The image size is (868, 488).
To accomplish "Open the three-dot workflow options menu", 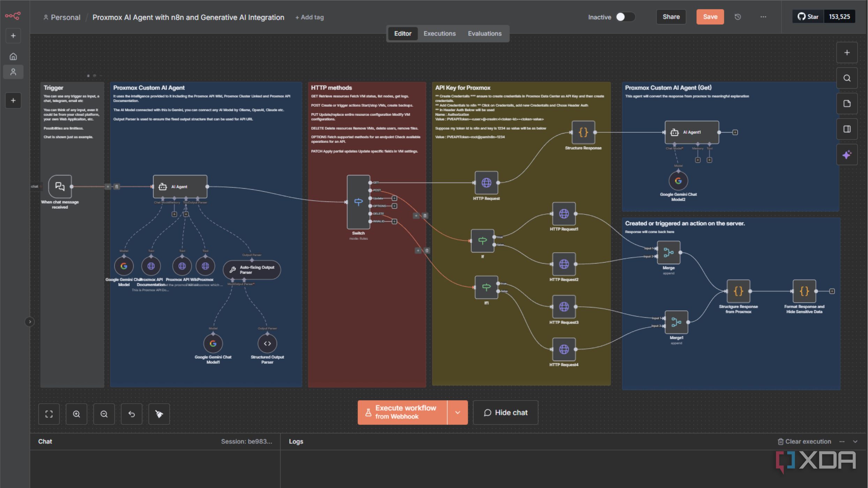I will (x=763, y=17).
